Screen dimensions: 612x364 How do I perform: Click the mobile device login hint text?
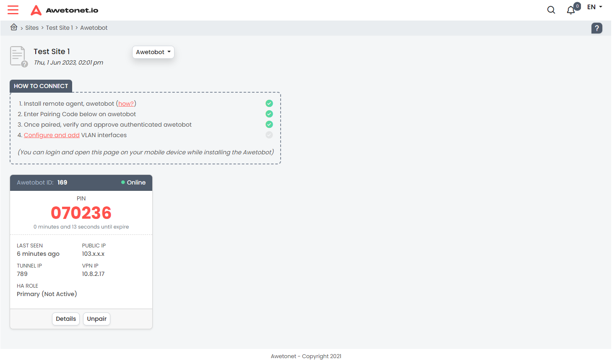(x=146, y=152)
